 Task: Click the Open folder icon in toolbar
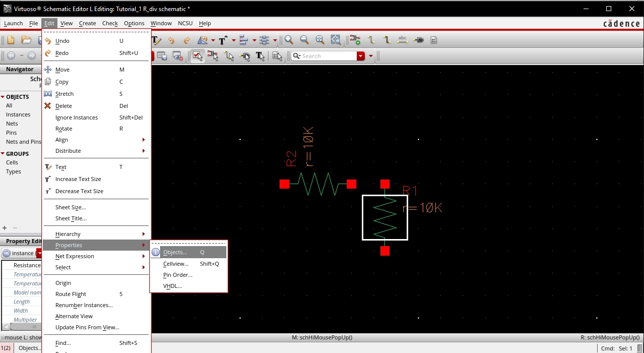pos(26,40)
